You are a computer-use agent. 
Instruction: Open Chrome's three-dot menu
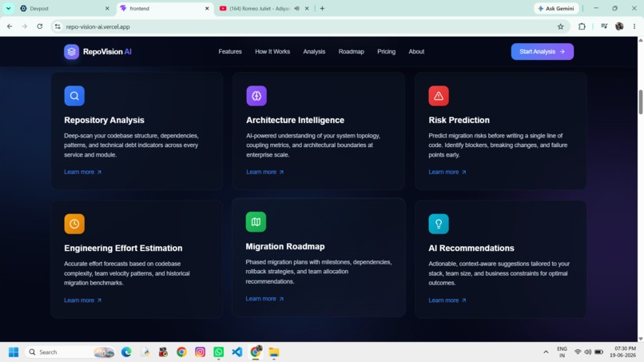pyautogui.click(x=634, y=26)
